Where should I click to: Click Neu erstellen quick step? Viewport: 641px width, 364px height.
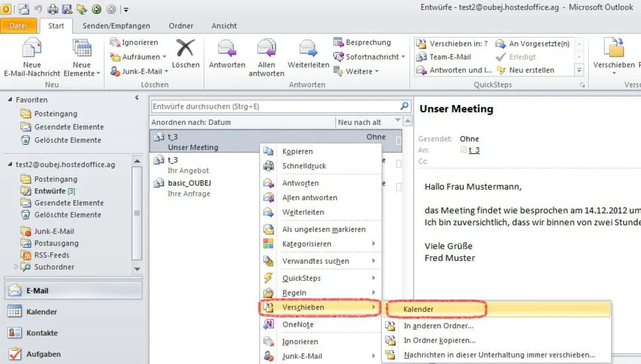525,70
